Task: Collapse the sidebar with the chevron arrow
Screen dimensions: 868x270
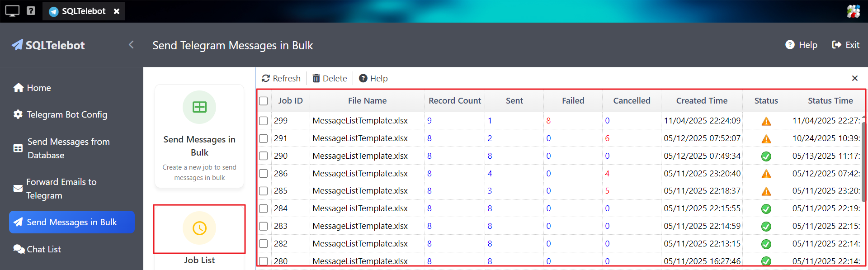Action: point(131,45)
